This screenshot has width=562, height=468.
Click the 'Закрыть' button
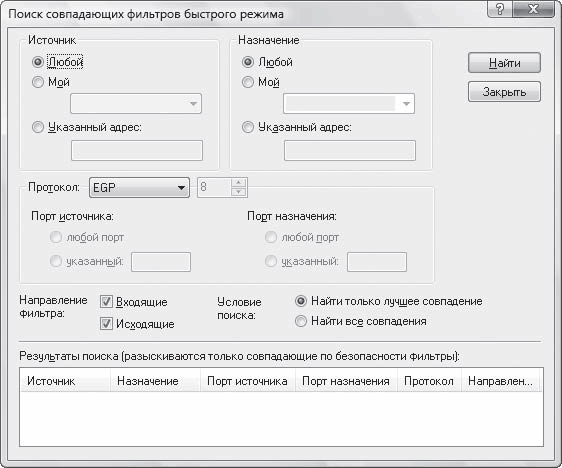[x=504, y=92]
